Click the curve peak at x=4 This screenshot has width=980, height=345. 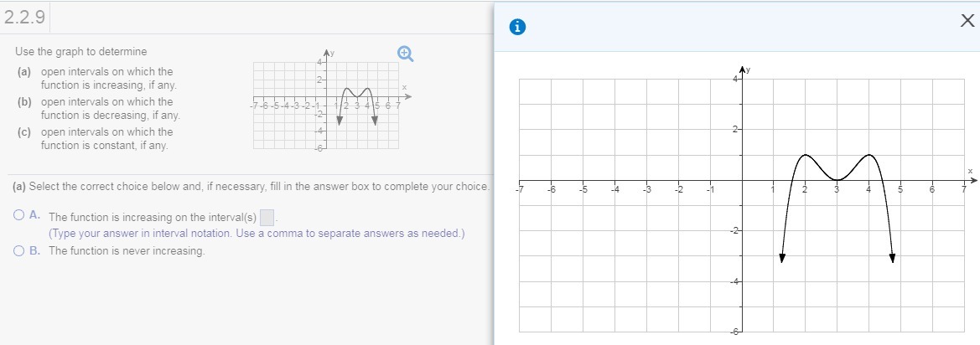869,155
